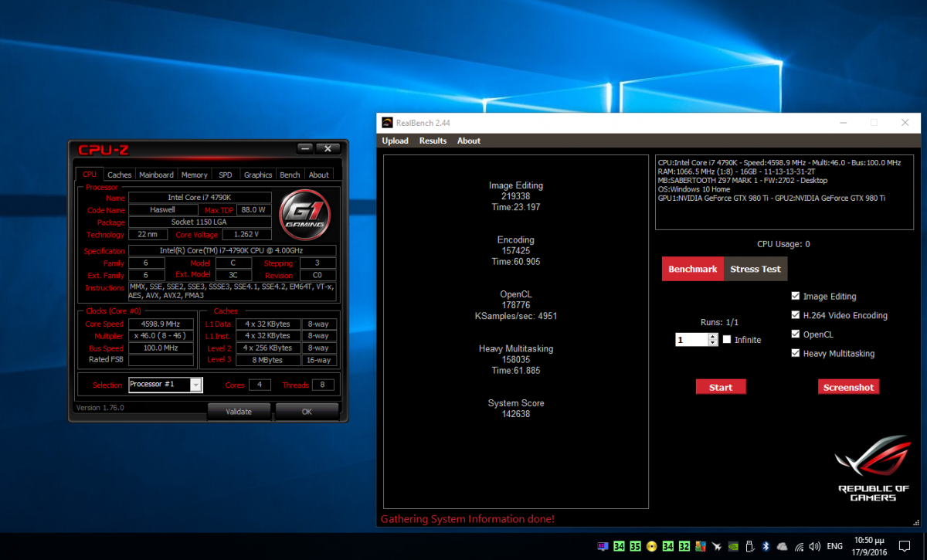
Task: Click the Package field Socket 1150 LGA
Action: pos(199,222)
